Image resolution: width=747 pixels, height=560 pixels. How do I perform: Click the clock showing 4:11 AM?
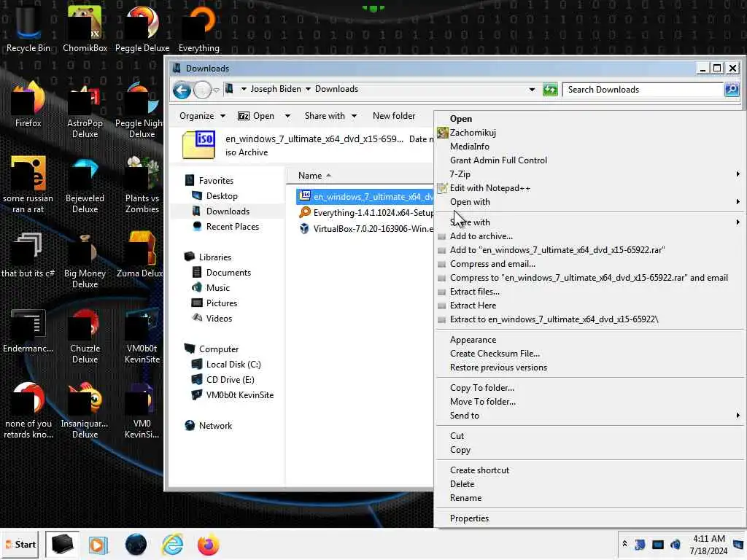coord(708,539)
